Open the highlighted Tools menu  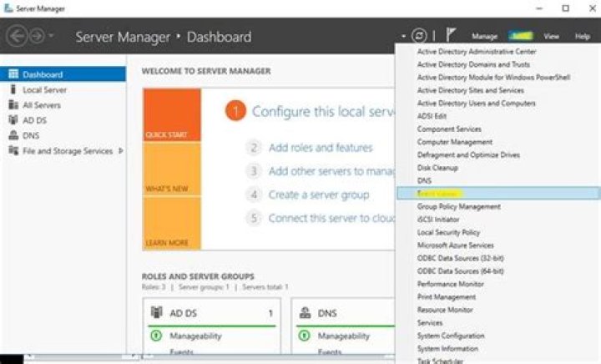[520, 36]
